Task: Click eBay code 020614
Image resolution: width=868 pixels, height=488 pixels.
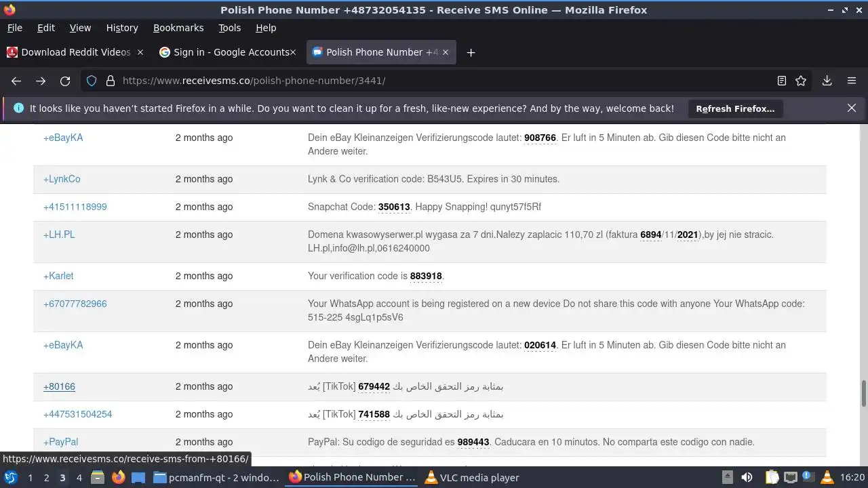Action: click(540, 345)
